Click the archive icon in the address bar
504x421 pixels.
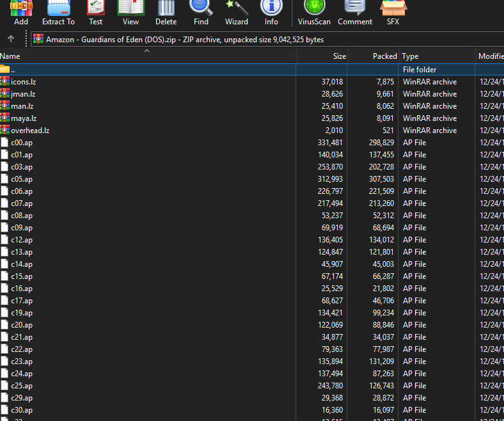pyautogui.click(x=38, y=39)
